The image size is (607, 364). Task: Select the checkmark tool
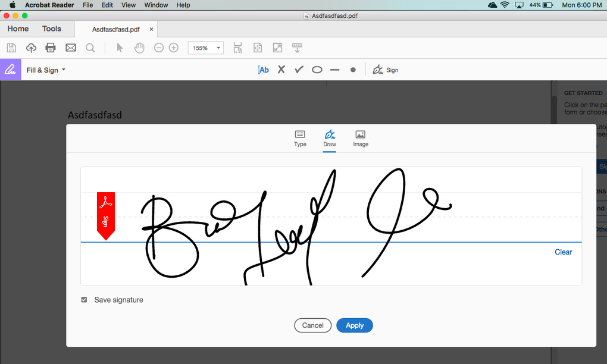point(299,70)
